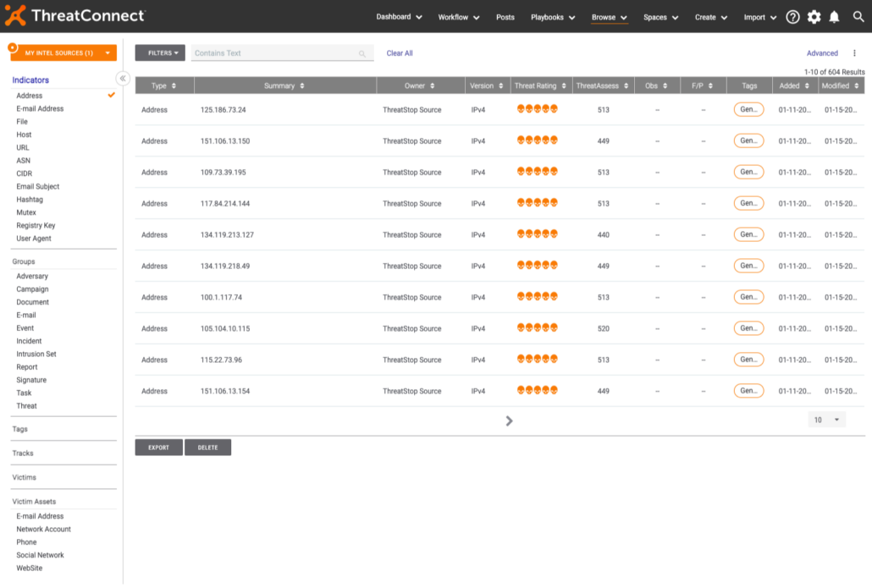Open the Posts menu item
Viewport: 872px width, 588px height.
tap(505, 17)
